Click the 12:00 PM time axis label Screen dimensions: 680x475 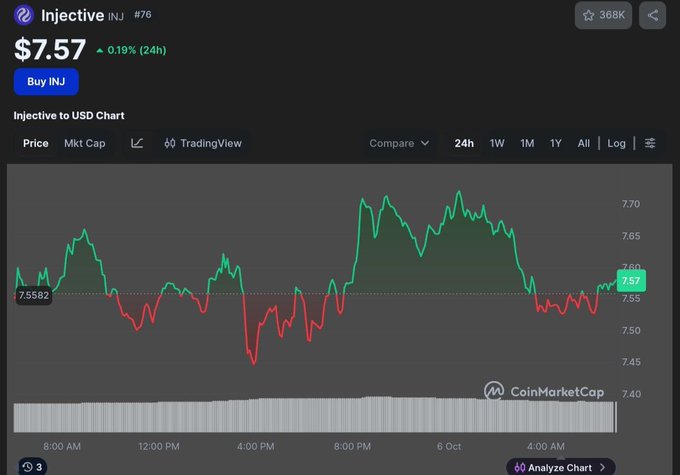point(159,446)
